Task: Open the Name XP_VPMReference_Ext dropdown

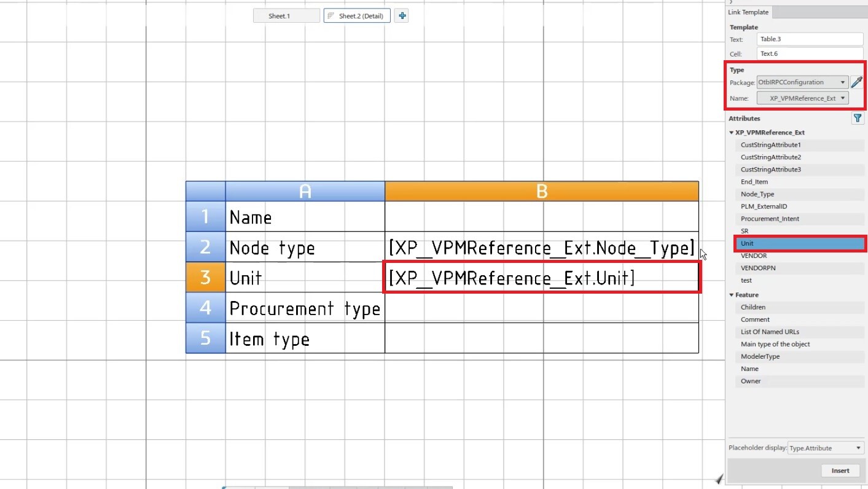Action: coord(802,98)
